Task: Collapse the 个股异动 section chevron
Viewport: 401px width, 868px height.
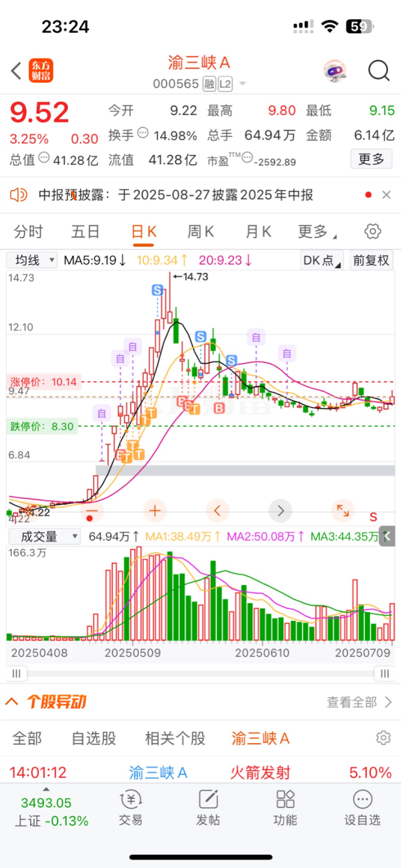Action: pyautogui.click(x=12, y=701)
